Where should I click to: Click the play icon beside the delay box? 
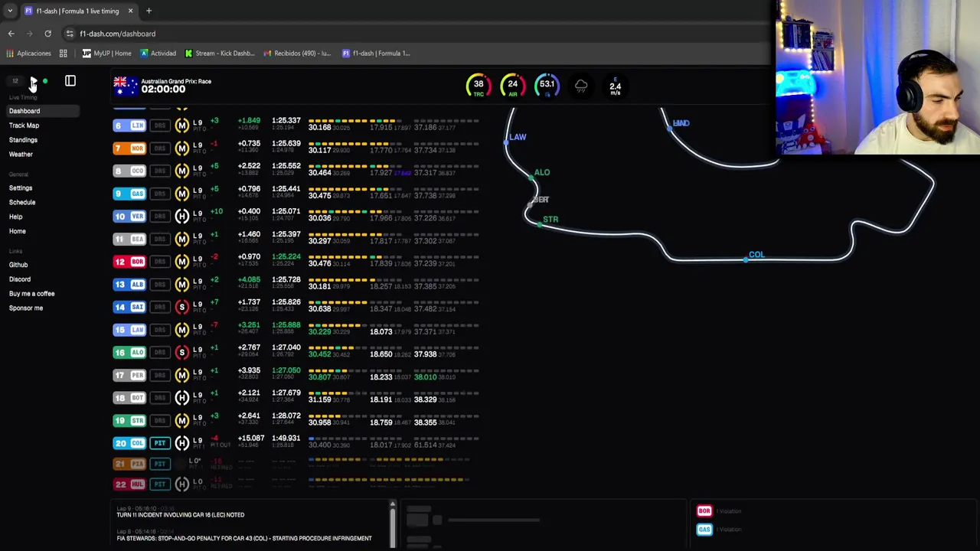point(33,80)
